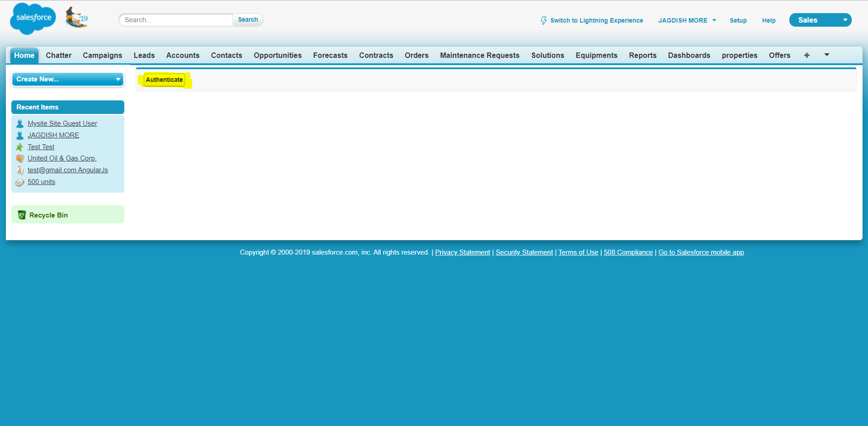This screenshot has height=426, width=868.
Task: Click the account icon beside United Oil & Gas
Action: [x=20, y=158]
